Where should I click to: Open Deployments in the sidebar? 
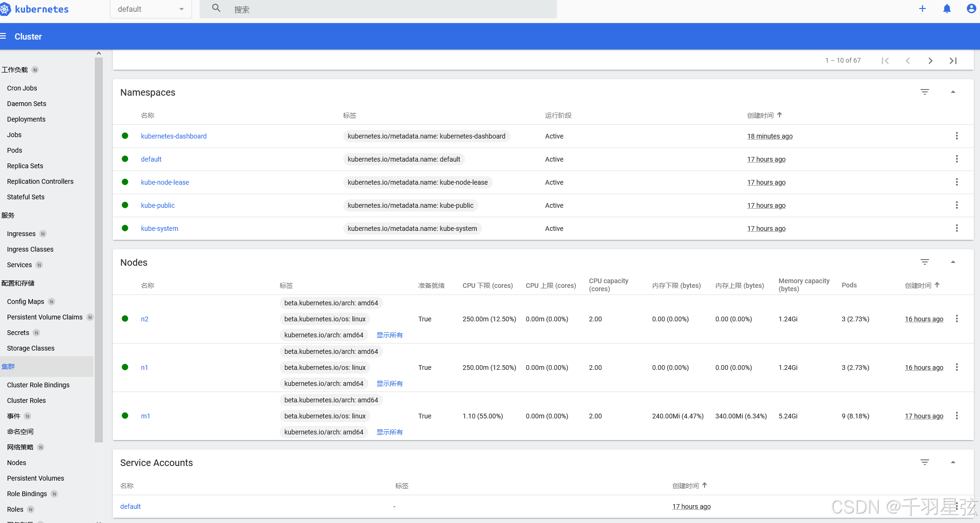tap(26, 119)
